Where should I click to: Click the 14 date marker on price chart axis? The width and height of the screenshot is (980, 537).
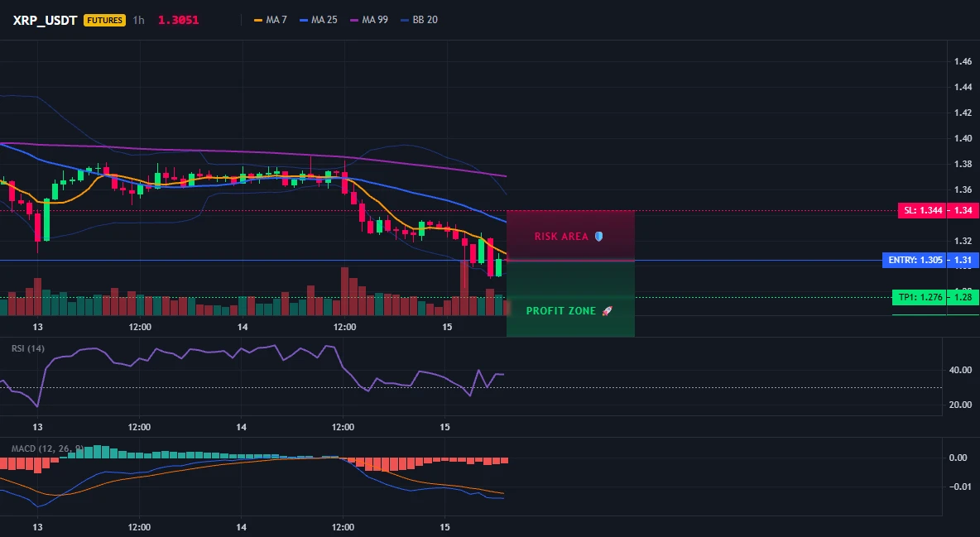click(x=243, y=327)
